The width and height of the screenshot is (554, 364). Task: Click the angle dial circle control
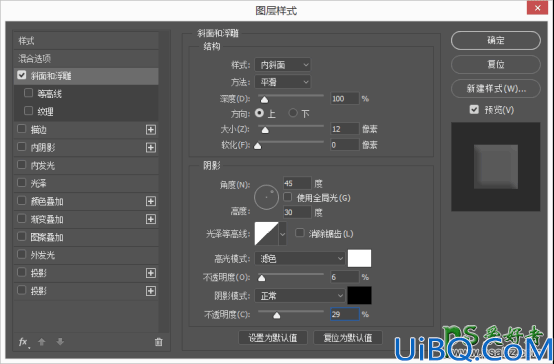click(266, 197)
